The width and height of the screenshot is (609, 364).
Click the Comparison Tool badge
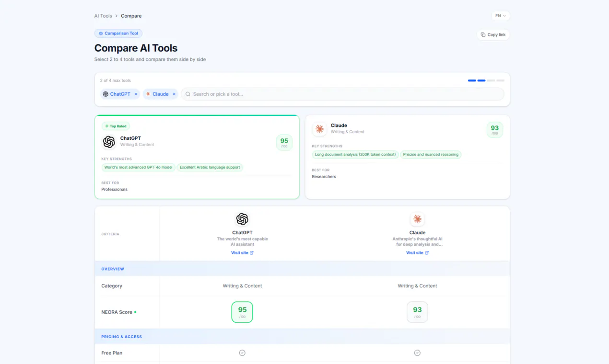pos(118,34)
